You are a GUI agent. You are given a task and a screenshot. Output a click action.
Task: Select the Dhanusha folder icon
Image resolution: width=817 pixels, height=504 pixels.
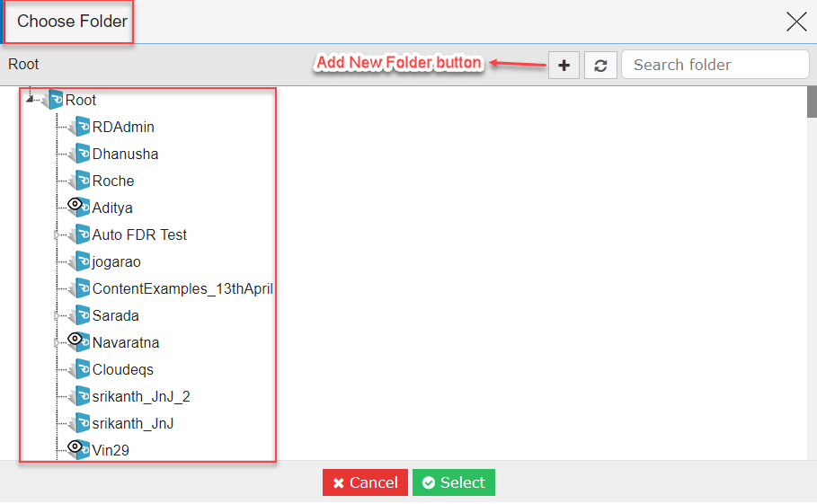pos(80,154)
